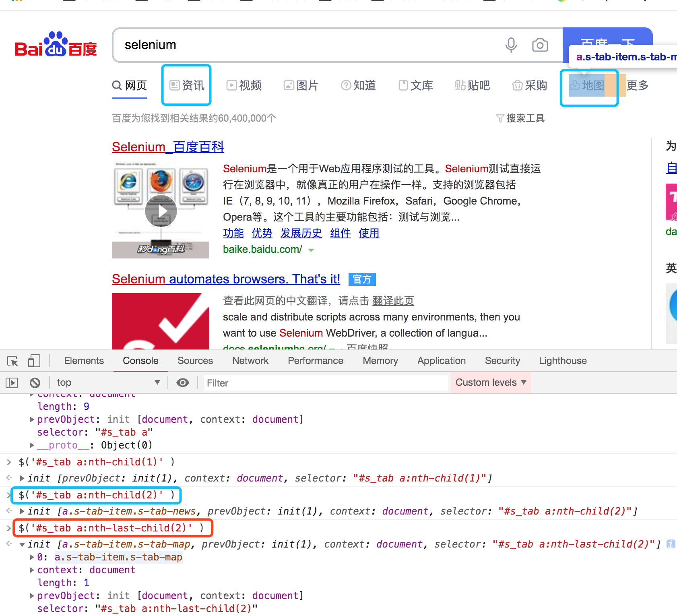Expand the baike.baidu.com URL dropdown arrow

point(311,250)
